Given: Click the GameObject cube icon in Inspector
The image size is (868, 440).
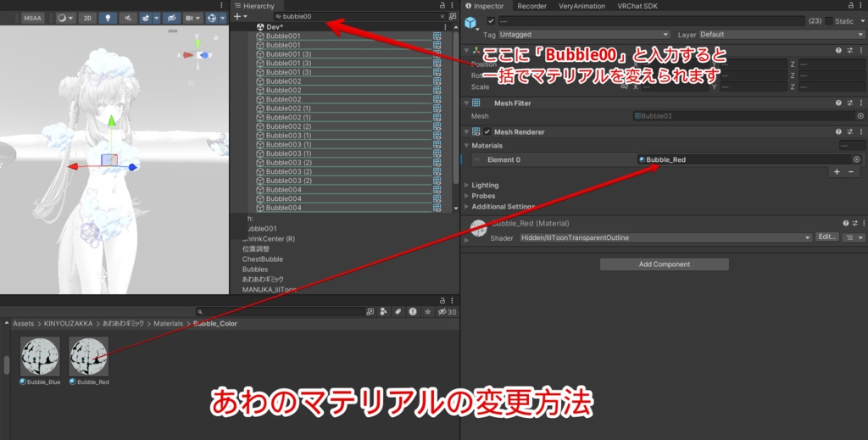Looking at the screenshot, I should coord(470,23).
